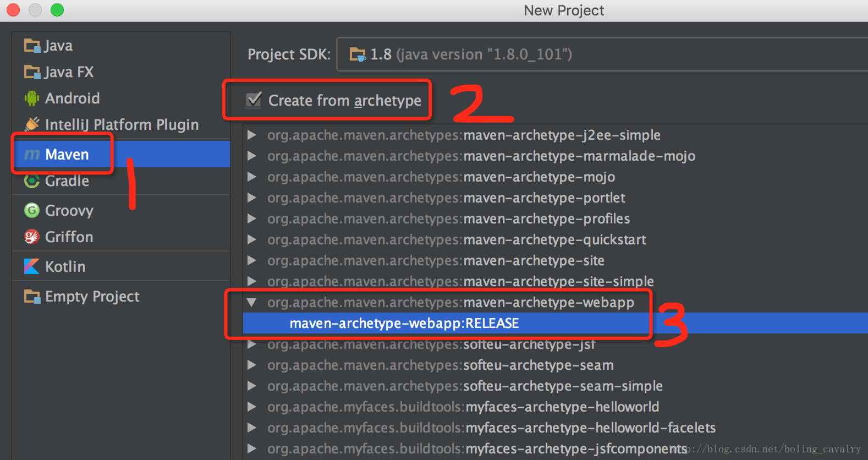Viewport: 868px width, 460px height.
Task: Toggle the Create from archetype checkbox
Action: [254, 100]
